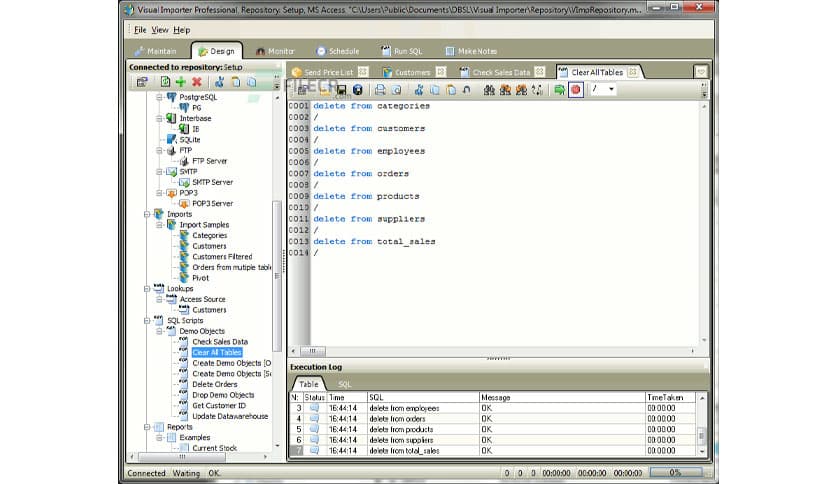Close the Clear All Tables tab
The height and width of the screenshot is (484, 836).
coord(632,71)
